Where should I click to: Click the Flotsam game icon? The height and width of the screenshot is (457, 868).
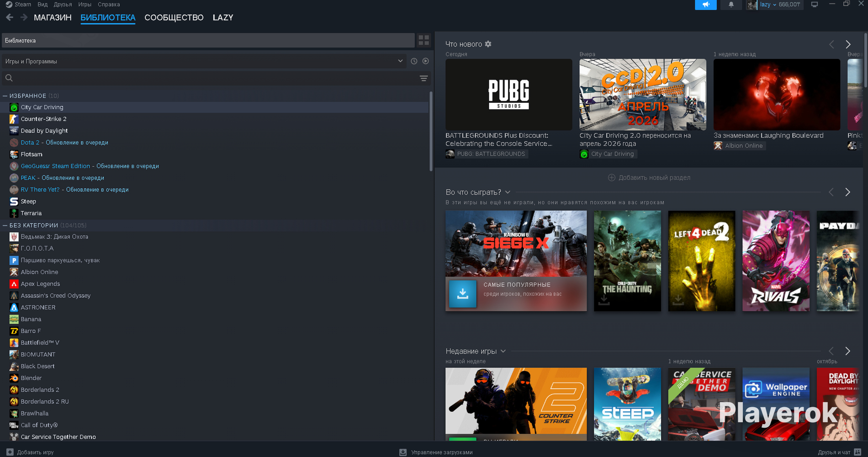click(14, 154)
